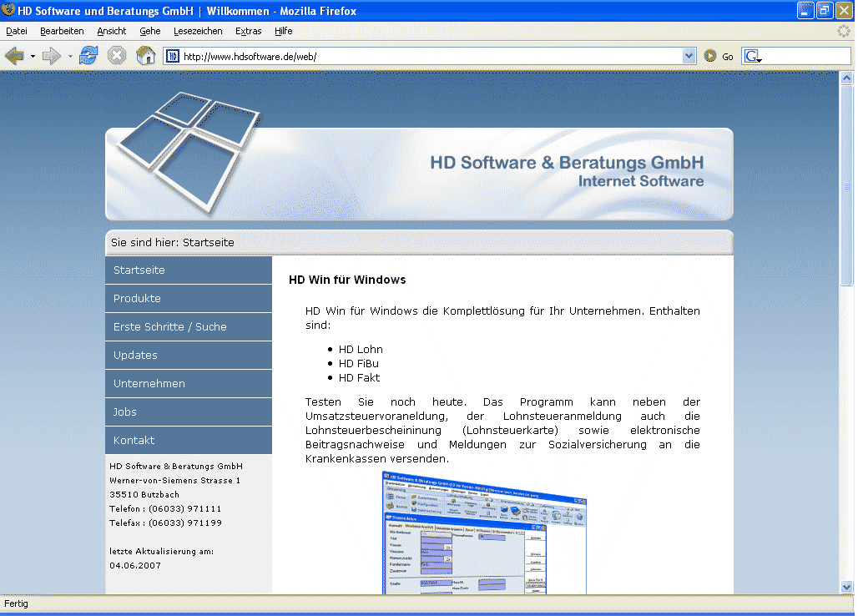Open the Lesezeichen menu

198,31
